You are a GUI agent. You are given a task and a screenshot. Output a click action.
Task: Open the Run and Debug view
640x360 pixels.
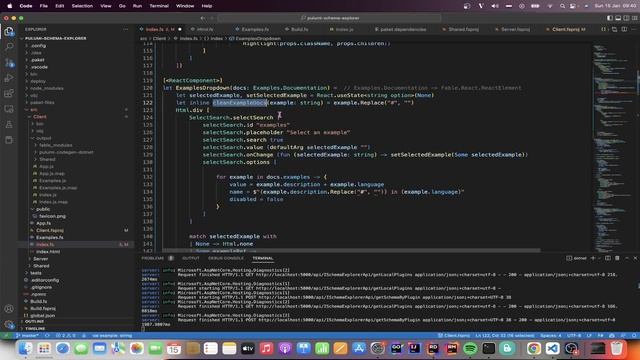9,78
